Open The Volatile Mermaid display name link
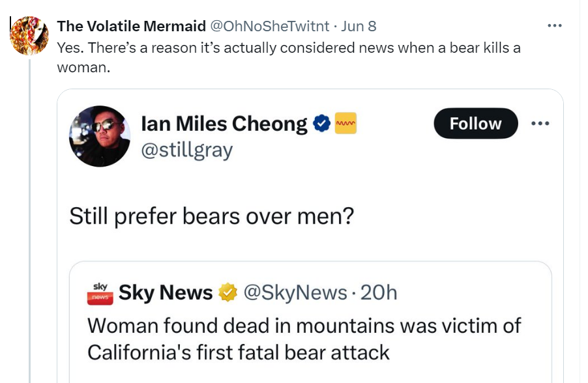588x383 pixels. pyautogui.click(x=131, y=26)
